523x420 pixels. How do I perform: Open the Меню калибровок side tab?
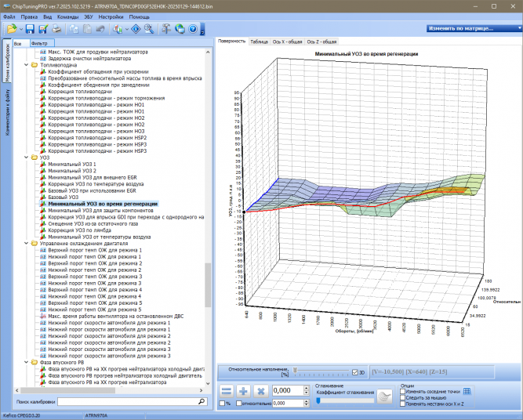[x=7, y=63]
